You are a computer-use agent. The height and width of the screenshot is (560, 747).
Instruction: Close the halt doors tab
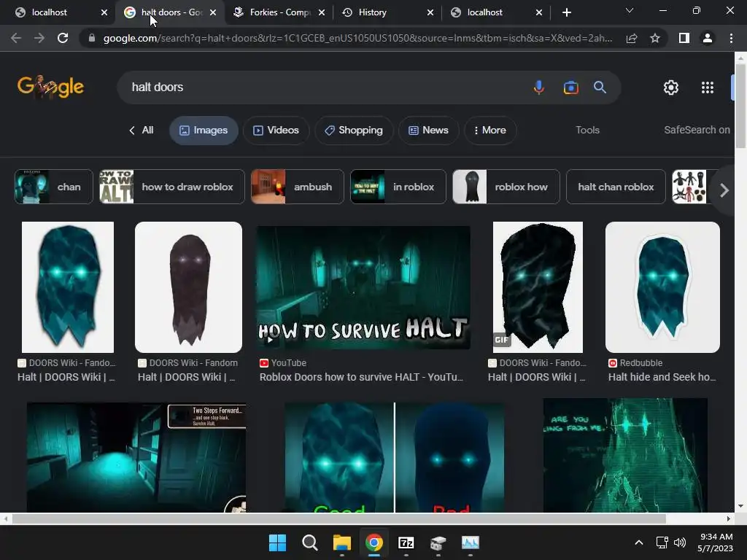213,12
